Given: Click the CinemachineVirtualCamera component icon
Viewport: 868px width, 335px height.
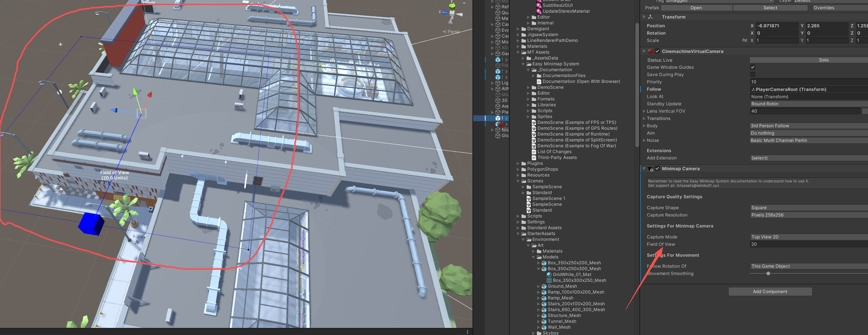Looking at the screenshot, I should click(x=650, y=51).
